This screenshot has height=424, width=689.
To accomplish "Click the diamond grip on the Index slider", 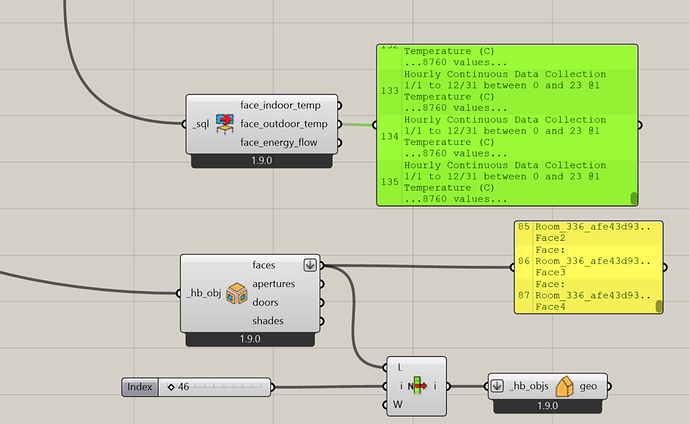I will [171, 387].
